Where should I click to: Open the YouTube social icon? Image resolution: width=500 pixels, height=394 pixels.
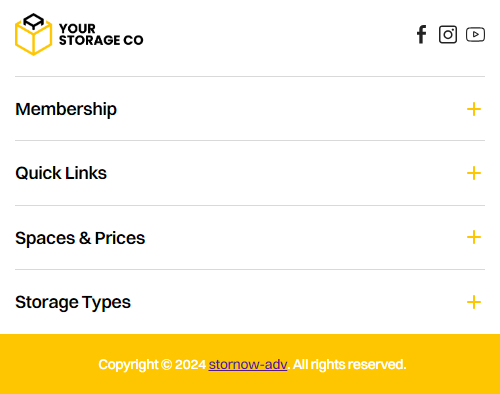(x=475, y=34)
